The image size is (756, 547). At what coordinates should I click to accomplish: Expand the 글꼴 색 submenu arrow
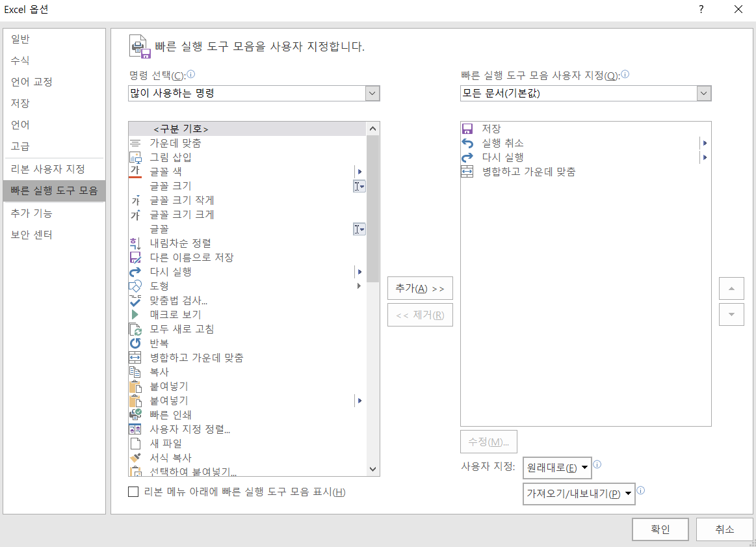(359, 172)
